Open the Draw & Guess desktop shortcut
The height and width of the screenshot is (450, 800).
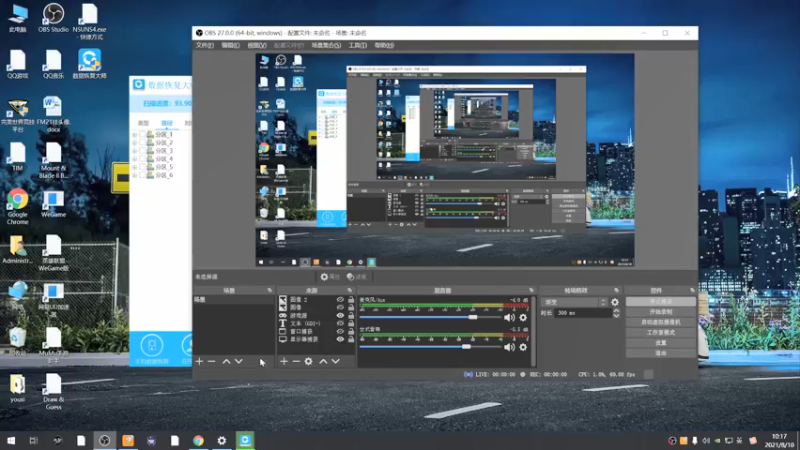click(53, 391)
